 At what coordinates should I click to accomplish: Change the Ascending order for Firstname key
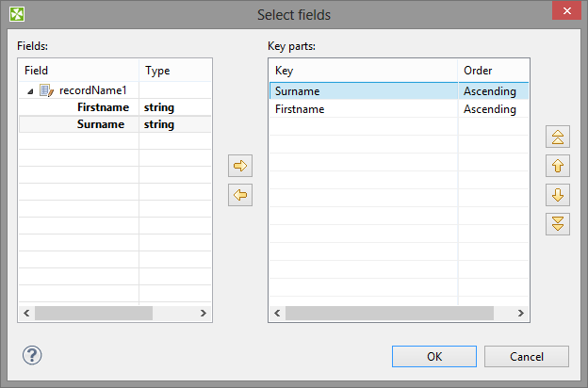point(490,109)
